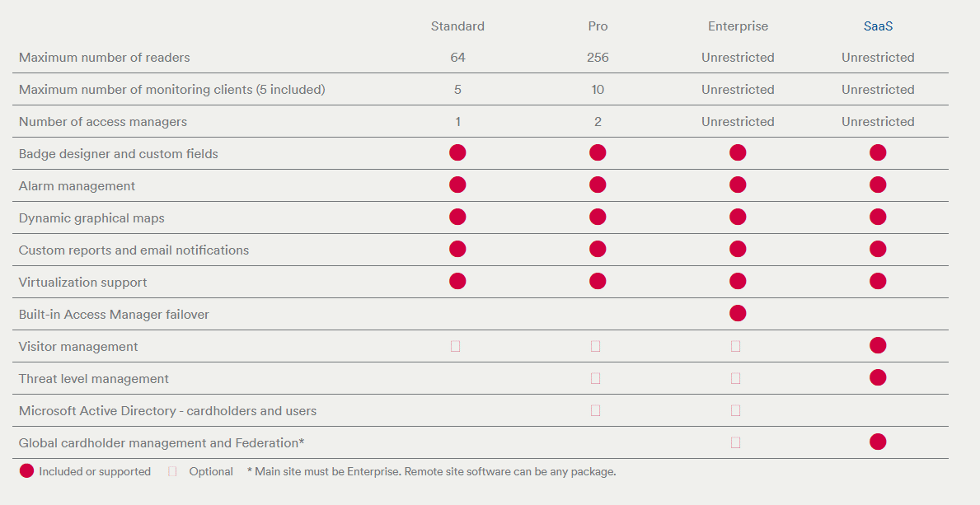Image resolution: width=980 pixels, height=505 pixels.
Task: Click Enterprise's optional Global cardholder Federation box
Action: [x=736, y=442]
